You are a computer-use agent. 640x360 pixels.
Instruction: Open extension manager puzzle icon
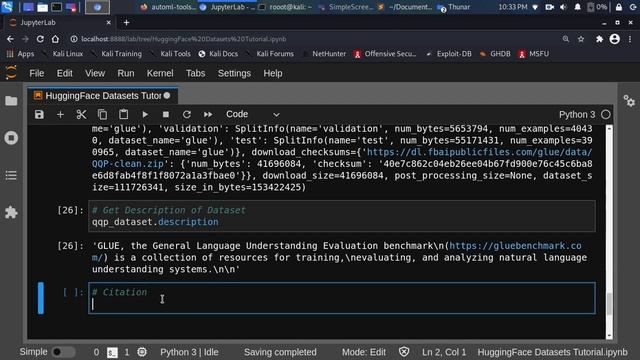[11, 212]
